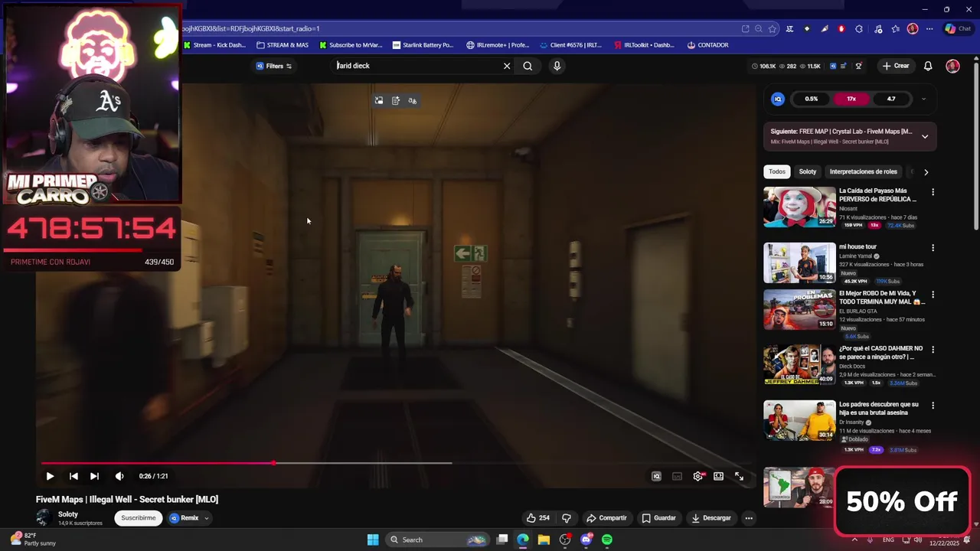The height and width of the screenshot is (551, 980).
Task: Open the mi hause tour video
Action: click(799, 263)
